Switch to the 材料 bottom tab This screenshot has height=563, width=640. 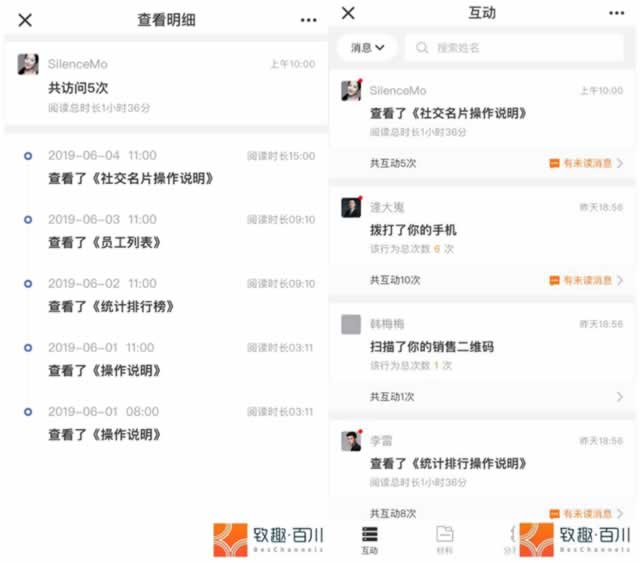pyautogui.click(x=444, y=540)
